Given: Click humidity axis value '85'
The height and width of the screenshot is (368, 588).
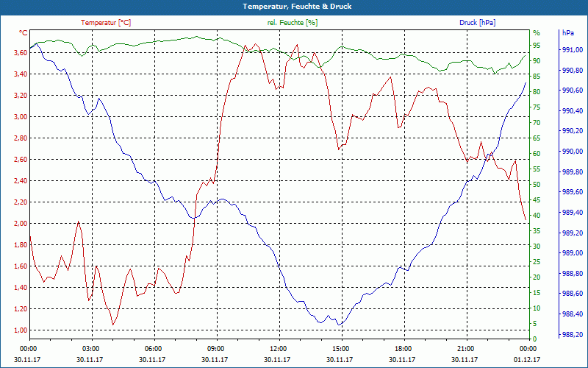Looking at the screenshot, I should (x=537, y=77).
